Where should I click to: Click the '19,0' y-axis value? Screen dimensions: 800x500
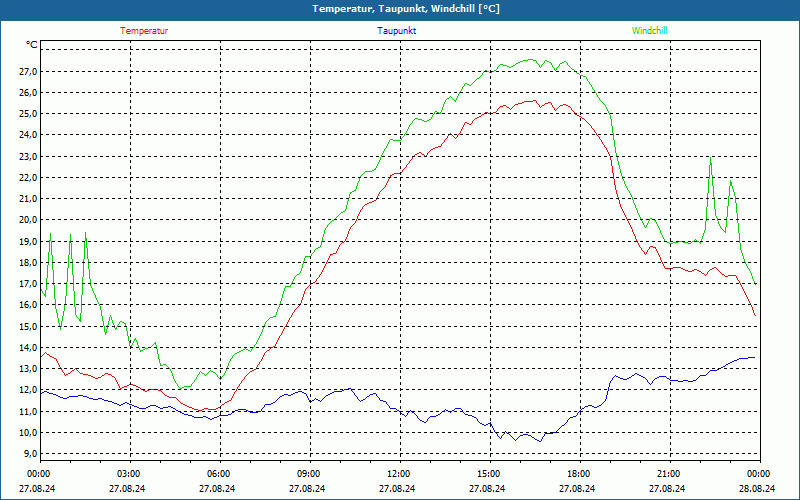tap(28, 241)
